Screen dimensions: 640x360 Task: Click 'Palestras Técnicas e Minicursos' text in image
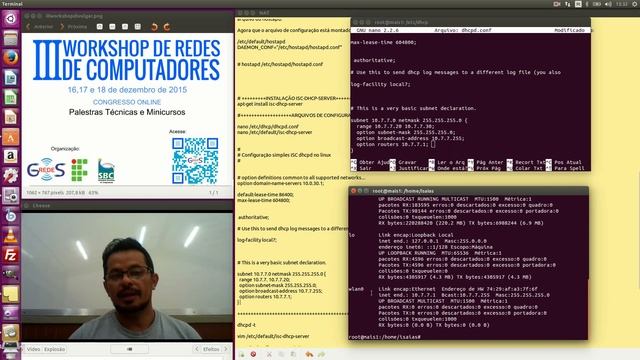tap(127, 112)
